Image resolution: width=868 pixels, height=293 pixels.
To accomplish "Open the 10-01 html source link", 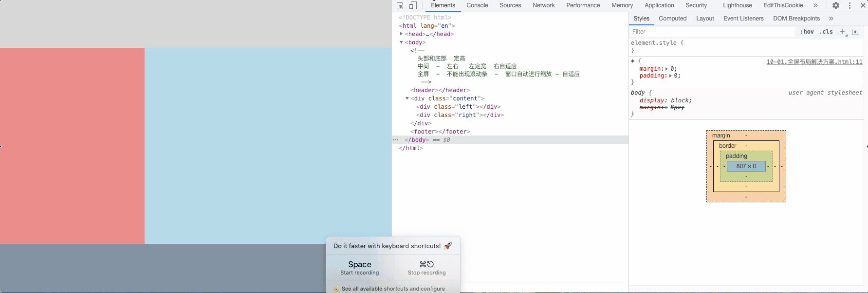I will tap(814, 62).
